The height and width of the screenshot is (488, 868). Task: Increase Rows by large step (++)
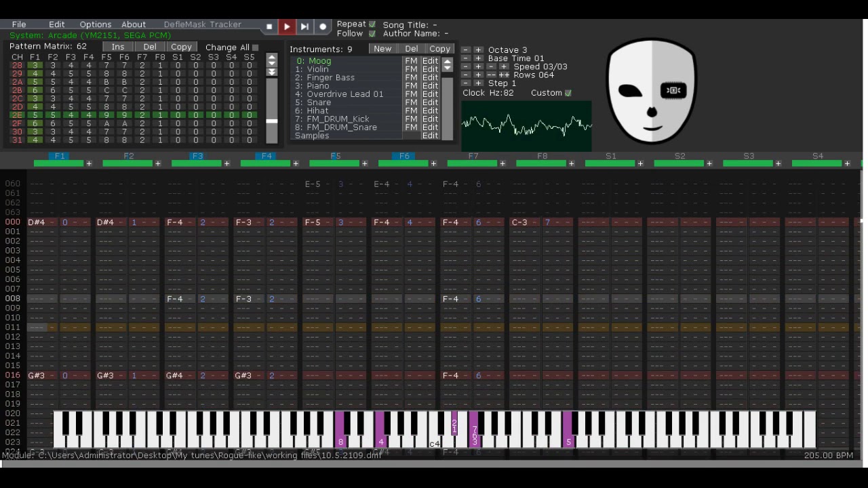click(x=504, y=75)
